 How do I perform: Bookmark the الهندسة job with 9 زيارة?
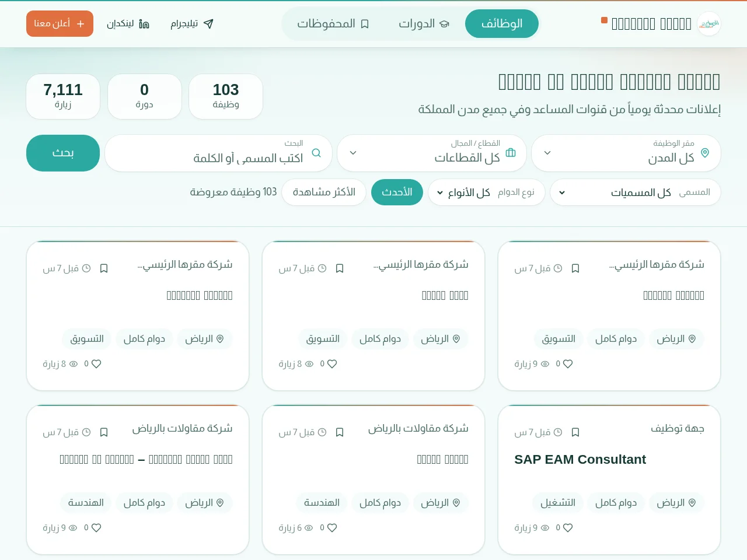pos(104,432)
